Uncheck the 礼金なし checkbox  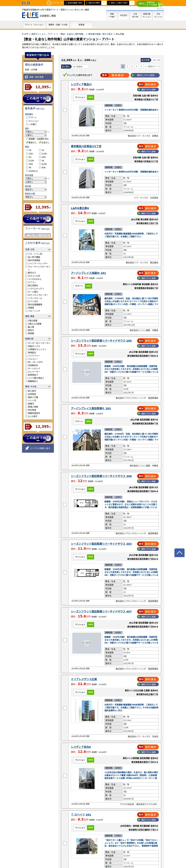click(x=40, y=142)
